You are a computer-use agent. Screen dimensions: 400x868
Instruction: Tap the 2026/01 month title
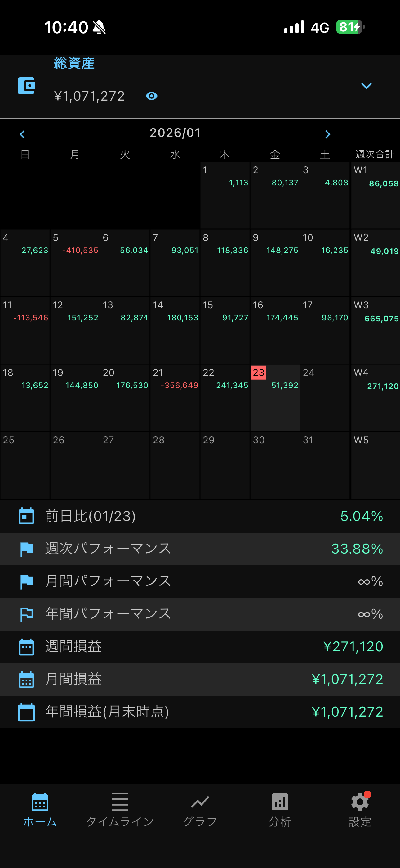175,133
